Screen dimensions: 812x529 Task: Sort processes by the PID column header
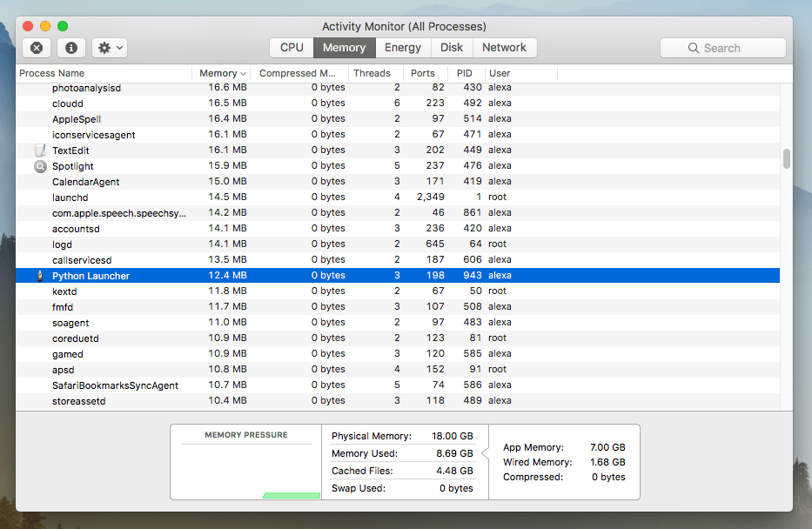464,73
